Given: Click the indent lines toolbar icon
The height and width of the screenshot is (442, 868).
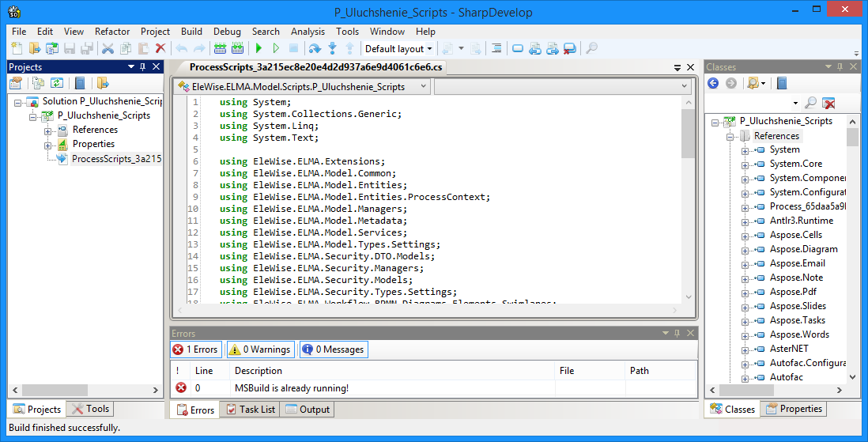Looking at the screenshot, I should (496, 49).
